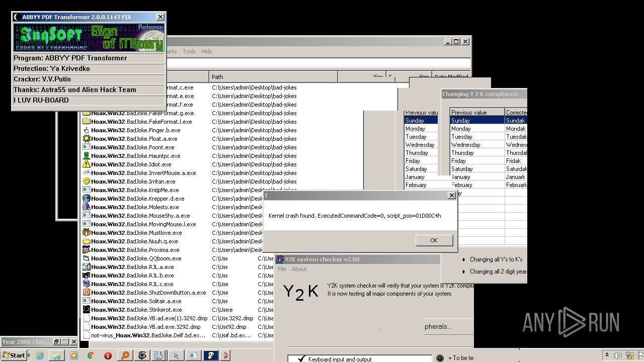Click the Windows Media Player taskbar icon
The height and width of the screenshot is (362, 644).
[74, 355]
